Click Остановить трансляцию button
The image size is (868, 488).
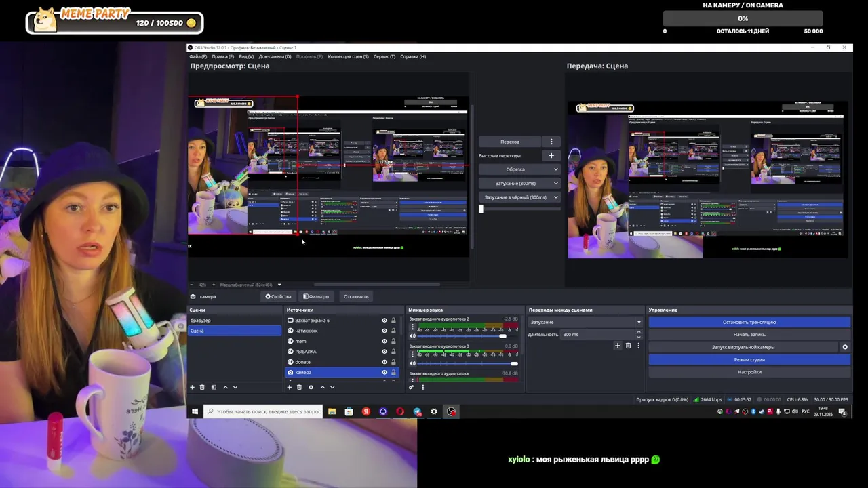749,322
